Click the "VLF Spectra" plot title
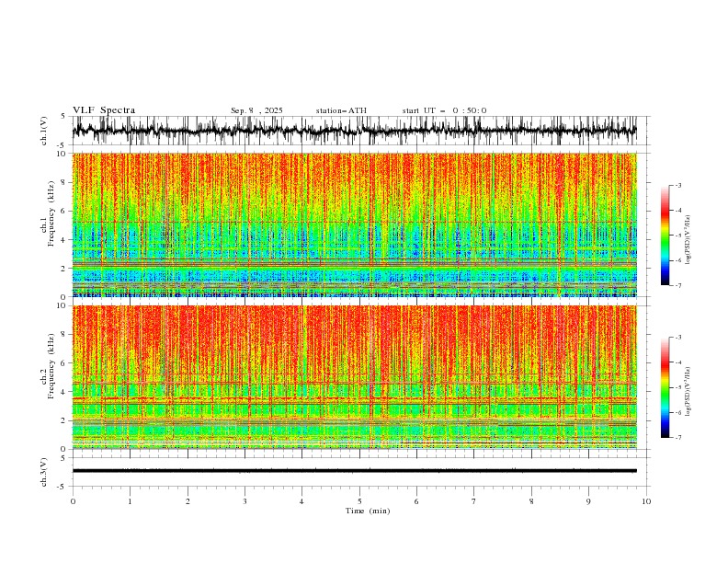This screenshot has height=563, width=728. pyautogui.click(x=104, y=110)
